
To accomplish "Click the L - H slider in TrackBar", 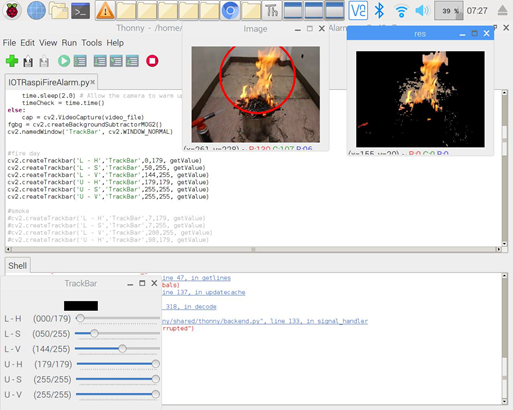I will pos(117,318).
